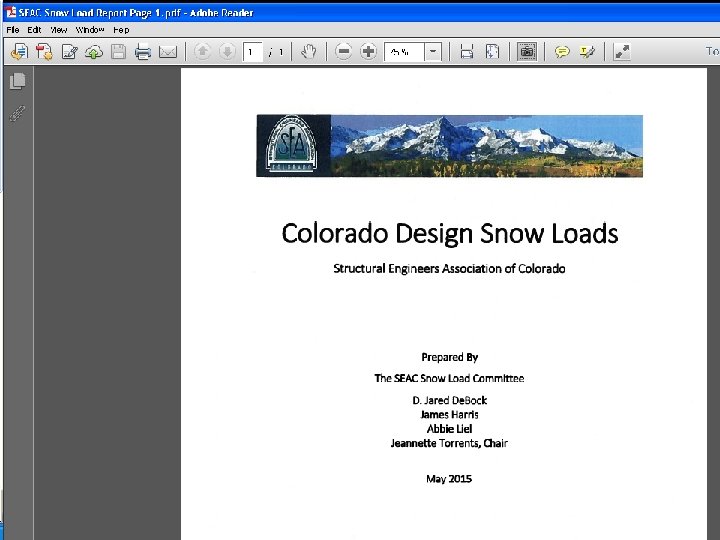Click the name 'D. Jared DeBock'
720x540 pixels.
(450, 400)
